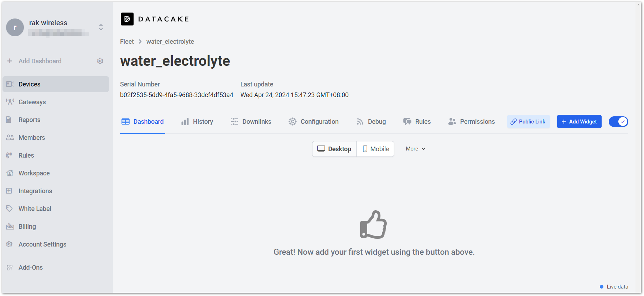The width and height of the screenshot is (644, 296).
Task: Open Gateways via its antenna icon
Action: tap(10, 102)
